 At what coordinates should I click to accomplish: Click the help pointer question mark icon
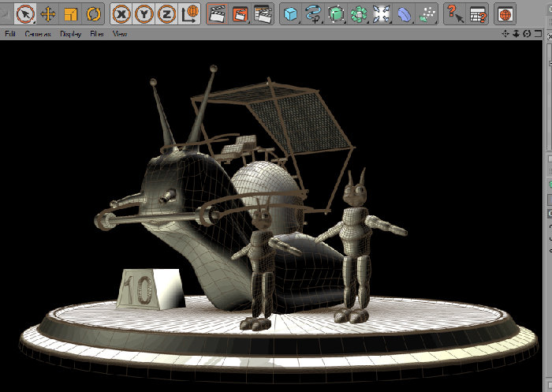click(455, 14)
